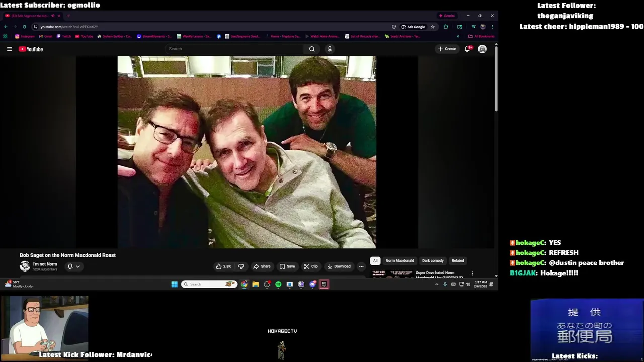Click the Save button
Viewport: 644px width, 362px height.
pos(287,266)
